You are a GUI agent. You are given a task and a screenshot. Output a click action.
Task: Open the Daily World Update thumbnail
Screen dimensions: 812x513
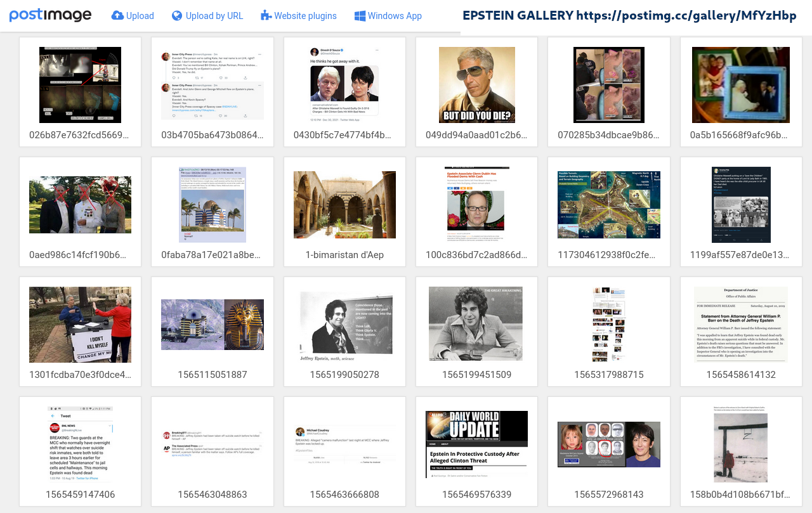pyautogui.click(x=476, y=445)
